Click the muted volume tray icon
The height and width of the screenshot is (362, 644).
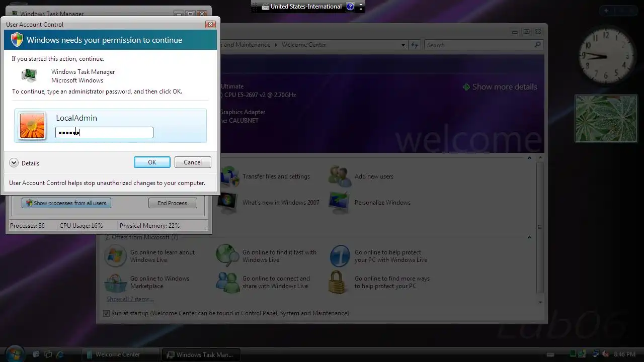click(x=606, y=354)
